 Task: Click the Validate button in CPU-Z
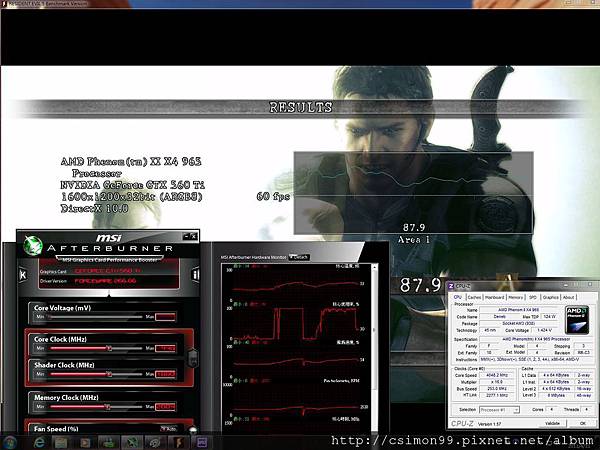[x=552, y=423]
